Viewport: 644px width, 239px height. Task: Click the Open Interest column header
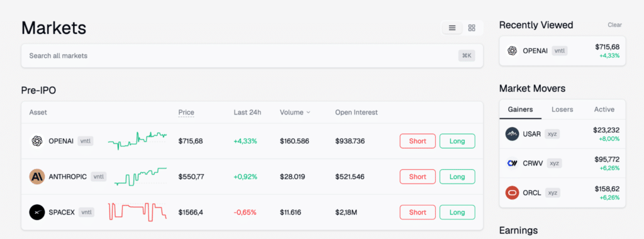point(356,113)
